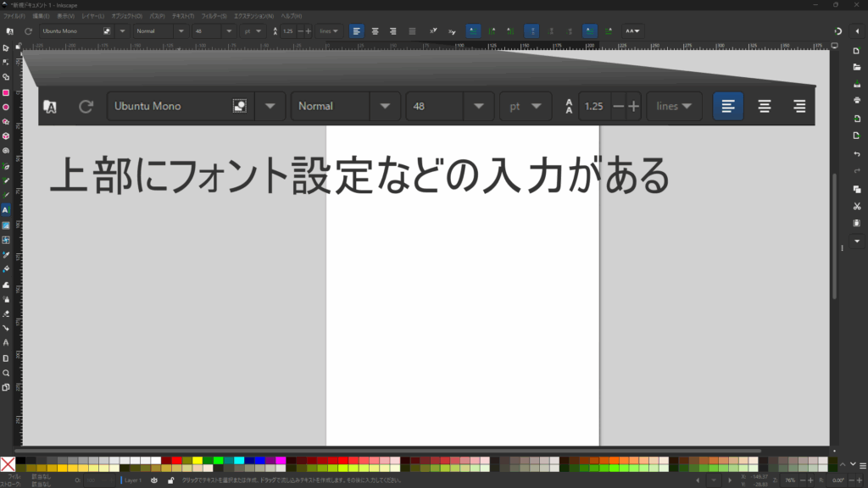The image size is (868, 488).
Task: Select the Text tool in left toolbox
Action: point(6,209)
